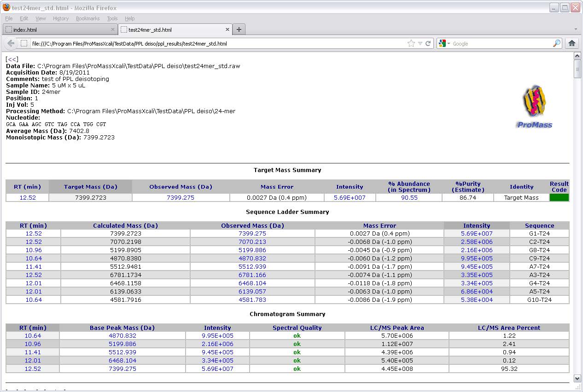Click the URL address field
Image resolution: width=583 pixels, height=392 pixels.
pos(219,44)
